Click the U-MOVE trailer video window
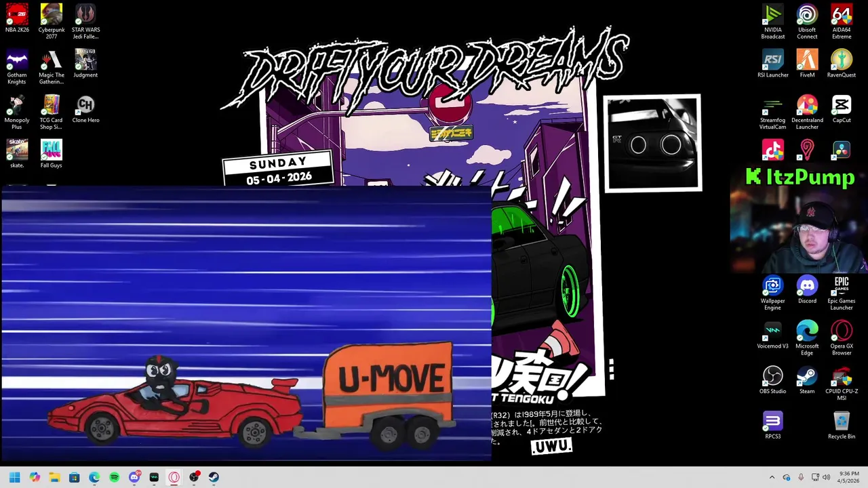Screen dimensions: 868x488 click(246, 324)
